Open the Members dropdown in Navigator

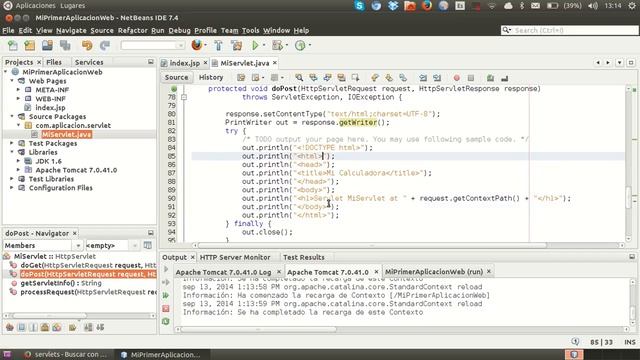[42, 245]
